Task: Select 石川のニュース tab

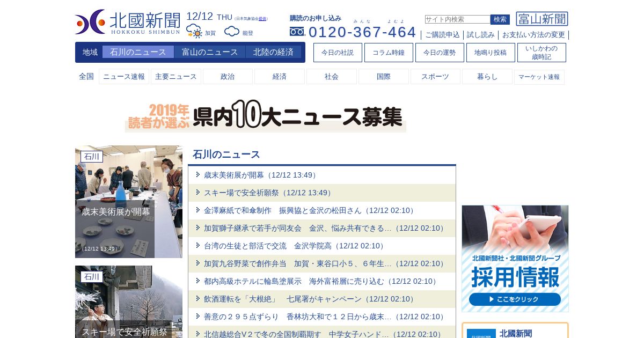Action: (x=138, y=52)
